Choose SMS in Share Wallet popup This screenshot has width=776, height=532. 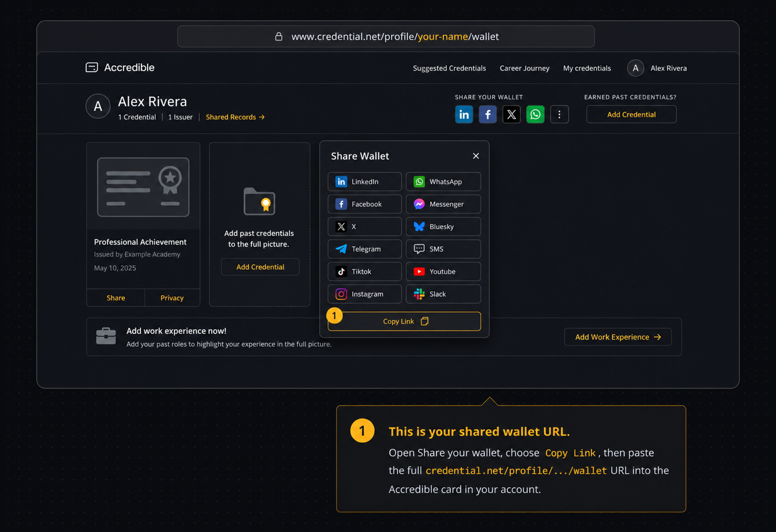click(443, 249)
